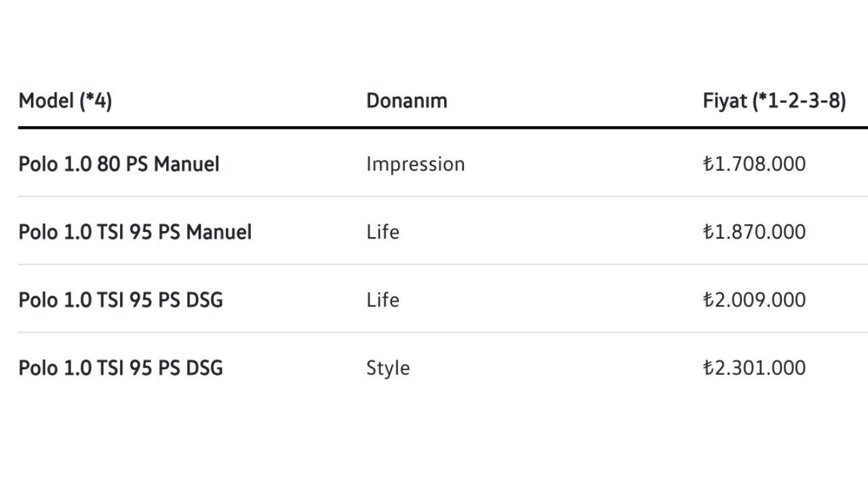Image resolution: width=868 pixels, height=488 pixels.
Task: Click Polo 1.0 TSI 95 PS DSG Life row model
Action: pyautogui.click(x=121, y=300)
